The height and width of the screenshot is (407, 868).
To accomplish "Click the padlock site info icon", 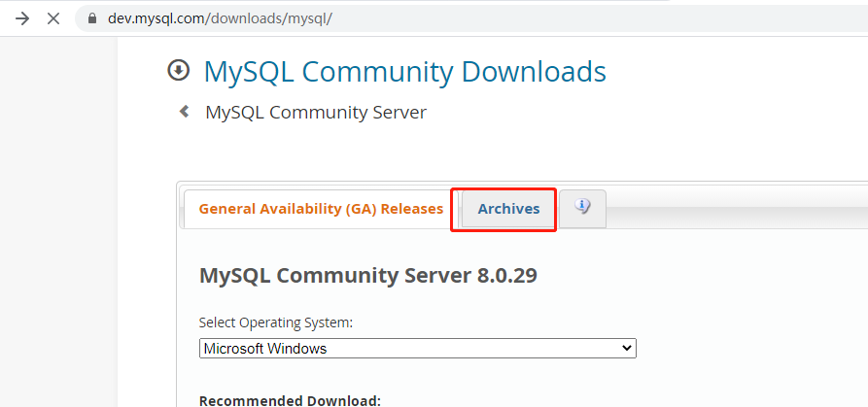I will [92, 18].
